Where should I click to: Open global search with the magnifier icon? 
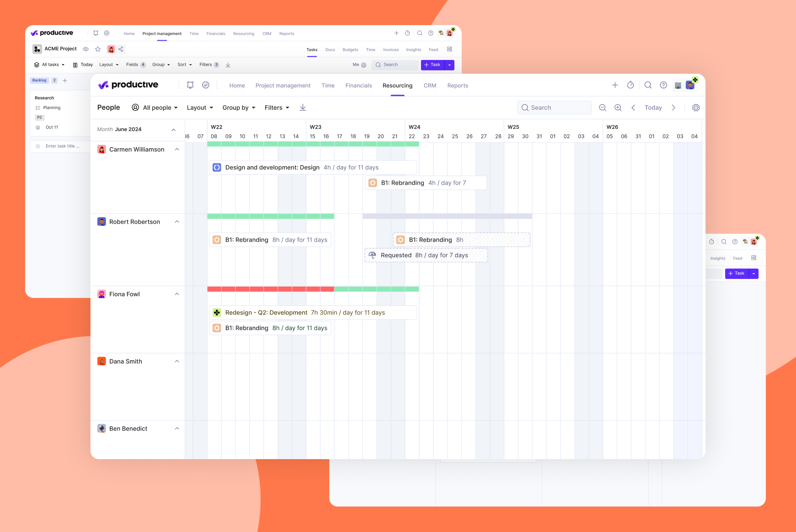(x=648, y=85)
